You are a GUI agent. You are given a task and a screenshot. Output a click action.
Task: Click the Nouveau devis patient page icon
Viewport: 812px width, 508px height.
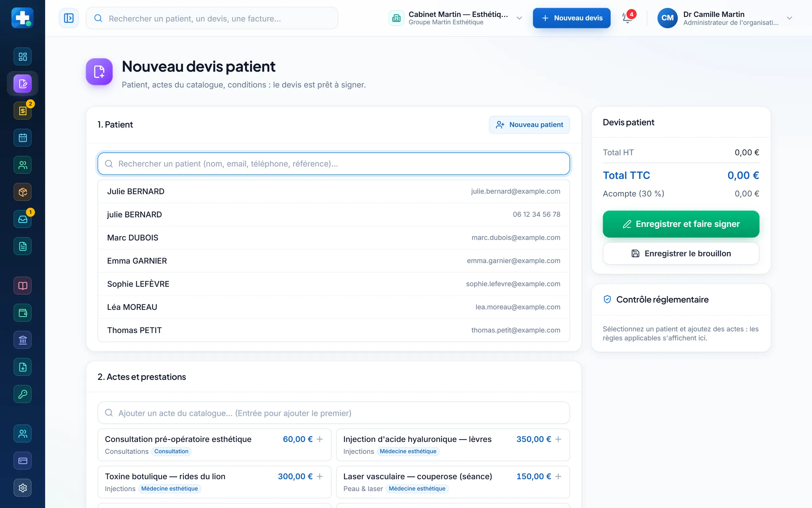point(99,71)
